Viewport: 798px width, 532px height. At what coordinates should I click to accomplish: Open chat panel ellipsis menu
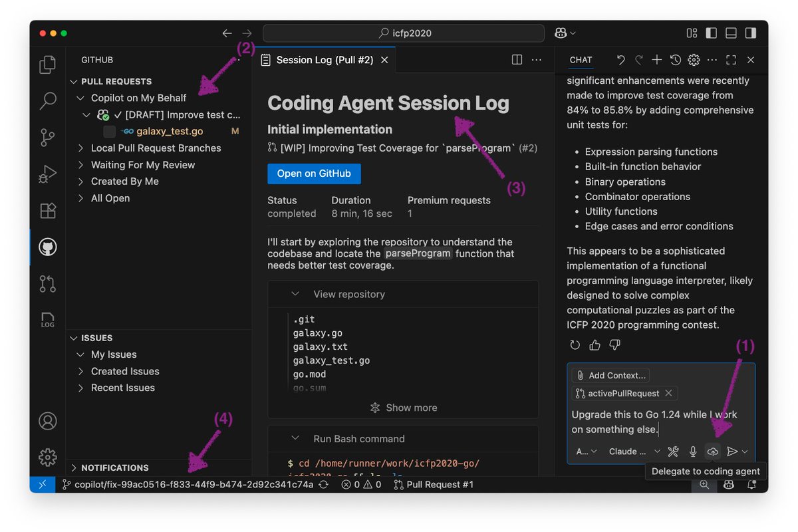pyautogui.click(x=712, y=60)
